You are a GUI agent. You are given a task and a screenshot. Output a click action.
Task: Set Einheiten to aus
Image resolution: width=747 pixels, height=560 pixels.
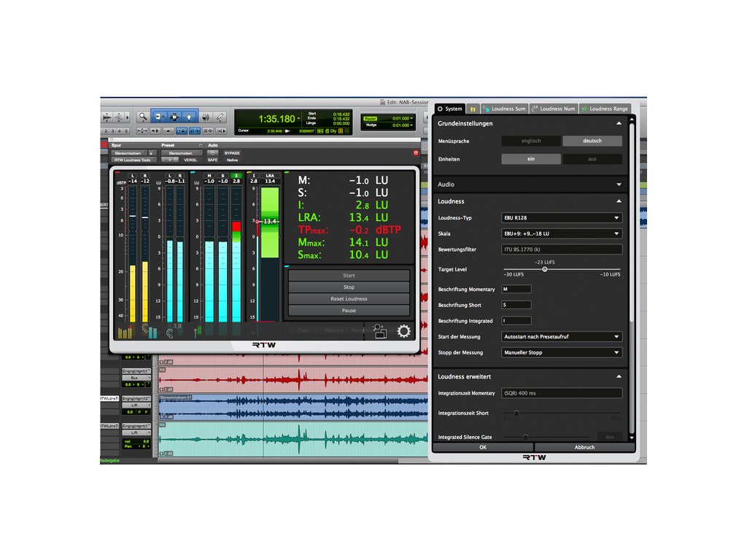[592, 159]
